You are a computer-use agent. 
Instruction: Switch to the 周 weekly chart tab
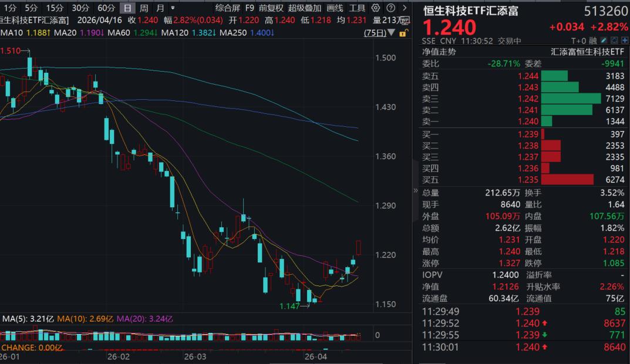(x=142, y=8)
